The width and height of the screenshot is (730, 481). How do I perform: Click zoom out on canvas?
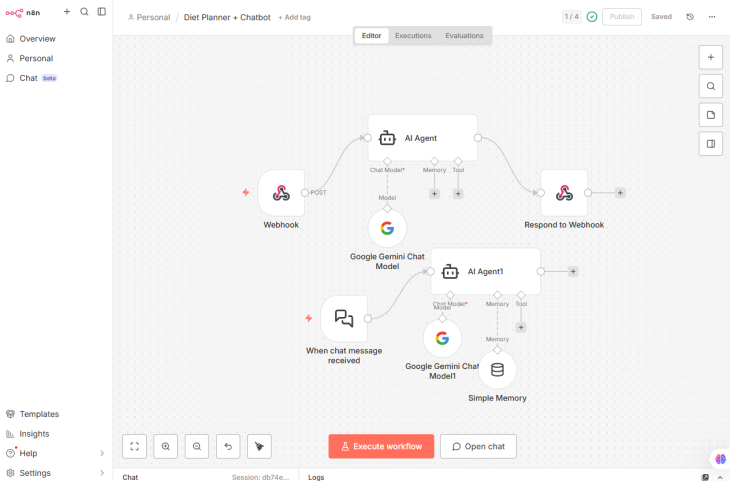click(198, 446)
